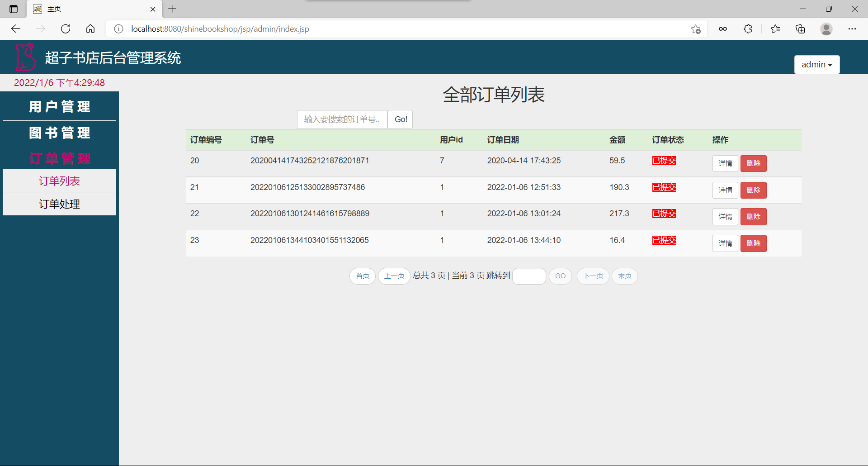View 详情 for order 22
The height and width of the screenshot is (466, 868).
(725, 217)
